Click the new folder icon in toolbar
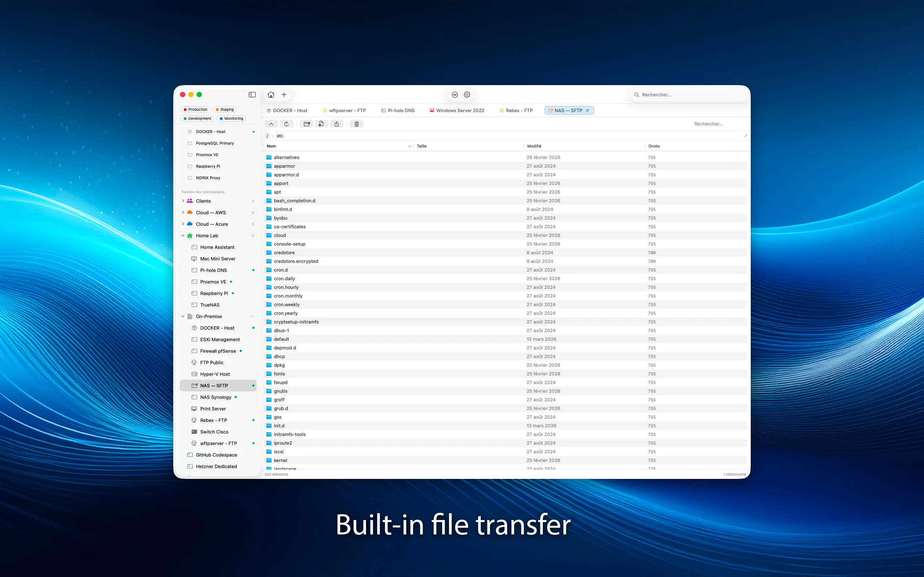Image resolution: width=924 pixels, height=577 pixels. pyautogui.click(x=306, y=124)
